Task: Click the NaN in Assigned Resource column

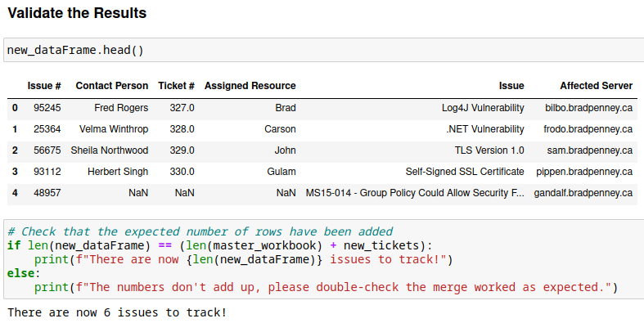Action: coord(286,193)
